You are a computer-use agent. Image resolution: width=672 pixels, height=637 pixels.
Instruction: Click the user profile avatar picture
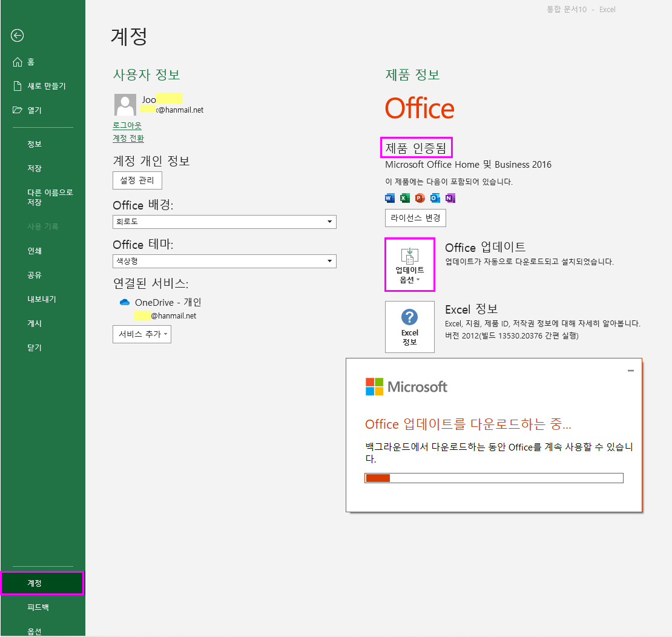pos(125,105)
